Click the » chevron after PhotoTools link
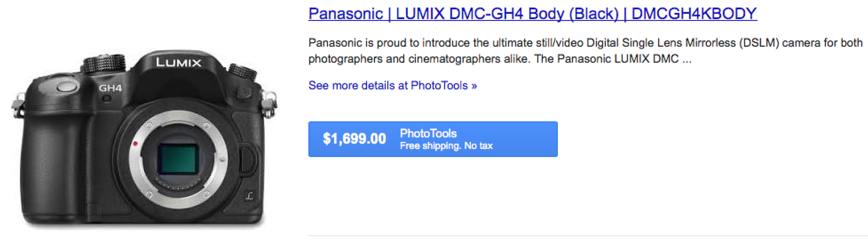Screen dimensions: 868x241 pos(474,86)
